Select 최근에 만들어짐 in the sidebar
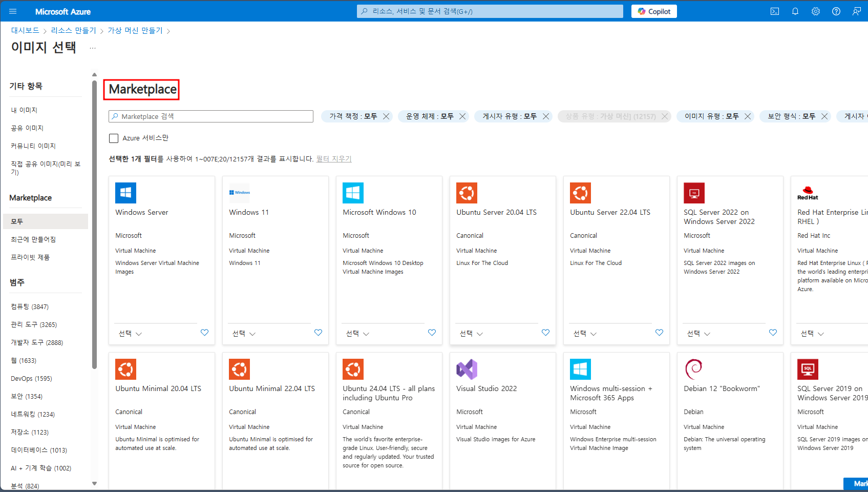This screenshot has width=868, height=492. (33, 239)
